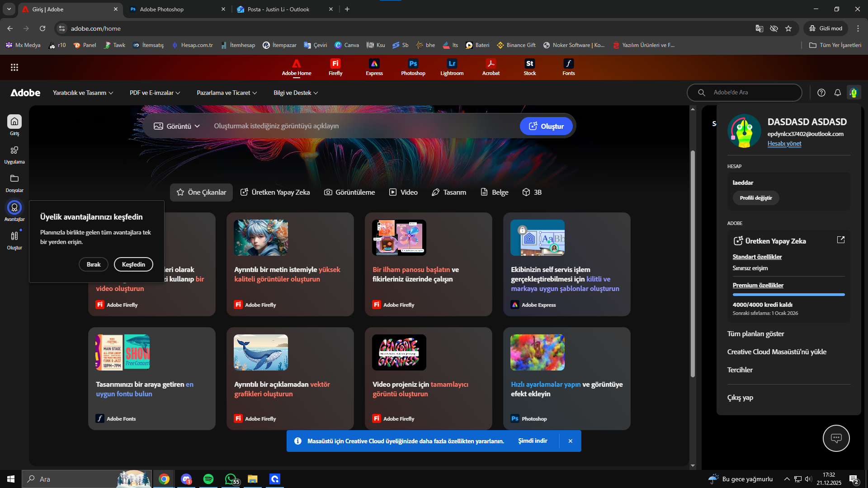
Task: Switch to the Adobe Photoshop browser tab
Action: pyautogui.click(x=178, y=9)
